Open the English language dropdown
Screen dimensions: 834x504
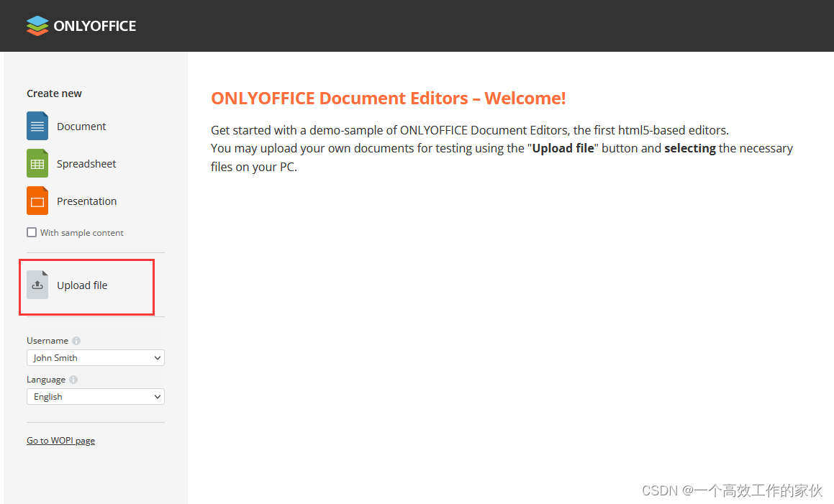click(95, 396)
